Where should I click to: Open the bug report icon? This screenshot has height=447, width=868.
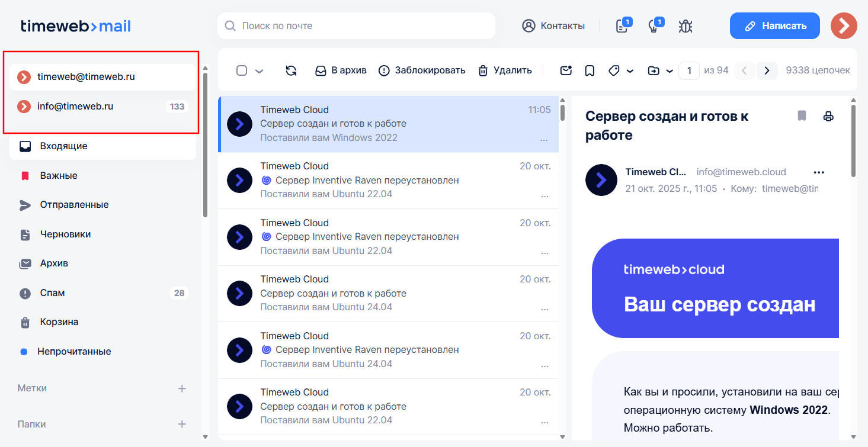click(x=686, y=25)
